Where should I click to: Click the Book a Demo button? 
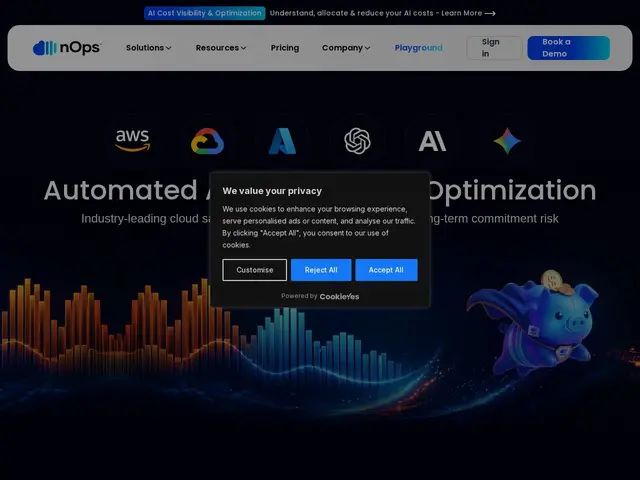[x=569, y=48]
